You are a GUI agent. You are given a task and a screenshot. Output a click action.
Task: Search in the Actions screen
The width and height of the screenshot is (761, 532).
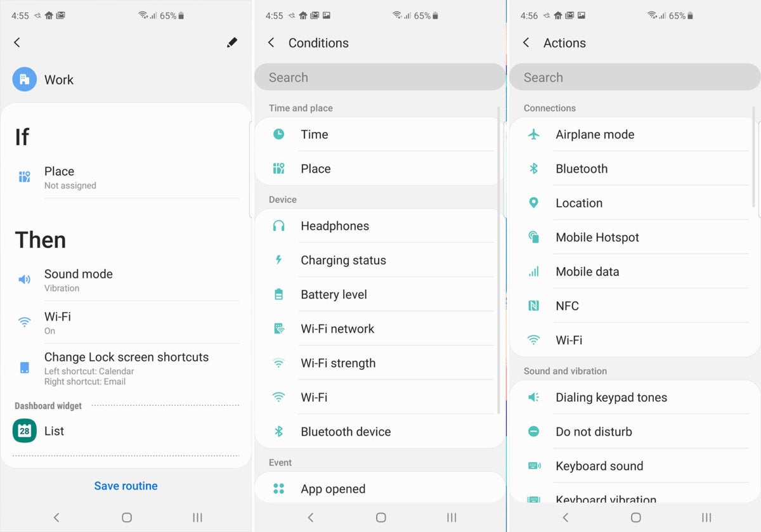634,77
